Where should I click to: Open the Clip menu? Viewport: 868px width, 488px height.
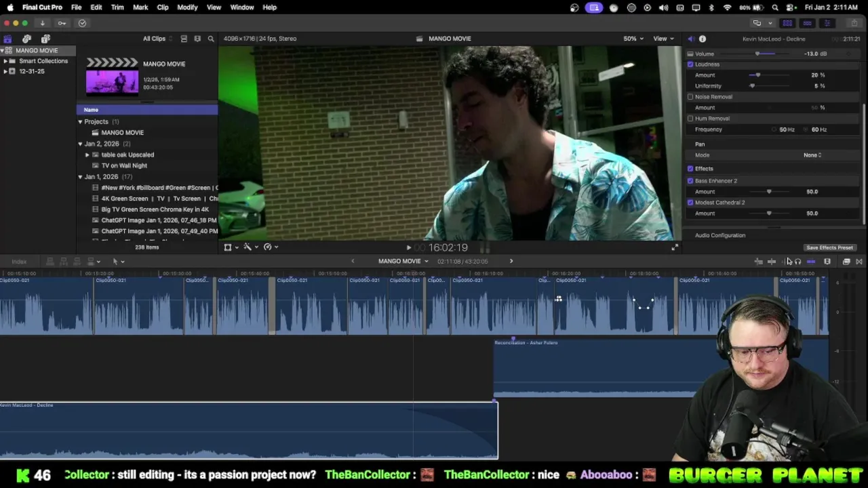[x=163, y=7]
